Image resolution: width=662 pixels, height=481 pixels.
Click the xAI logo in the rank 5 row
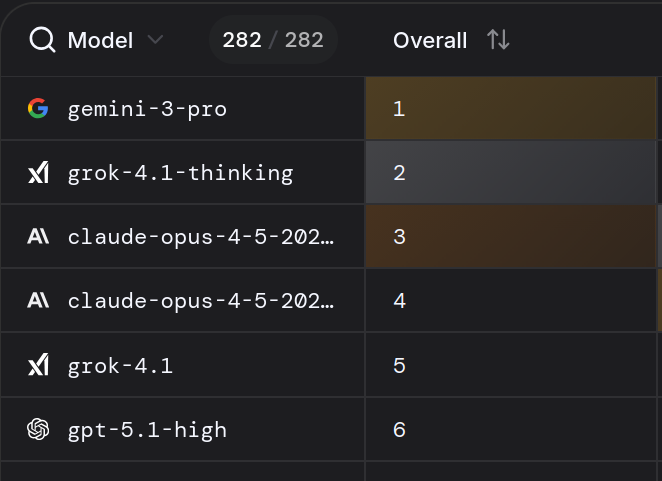38,366
